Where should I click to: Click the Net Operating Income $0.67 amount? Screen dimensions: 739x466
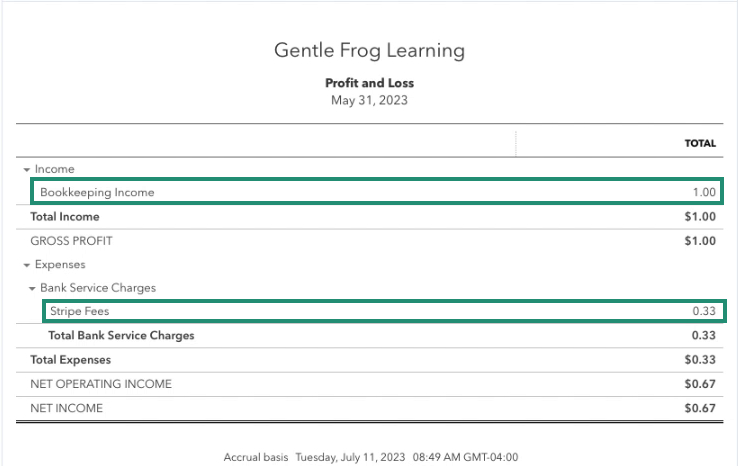tap(700, 384)
